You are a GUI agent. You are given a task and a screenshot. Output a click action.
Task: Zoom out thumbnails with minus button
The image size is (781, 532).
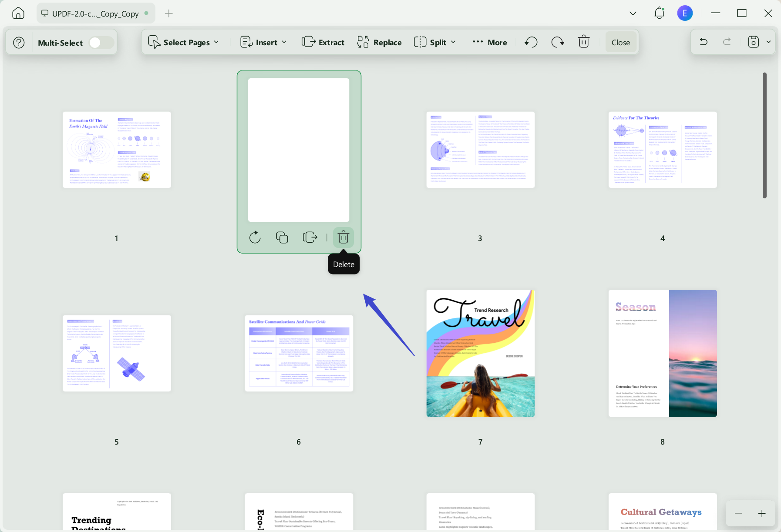tap(738, 513)
